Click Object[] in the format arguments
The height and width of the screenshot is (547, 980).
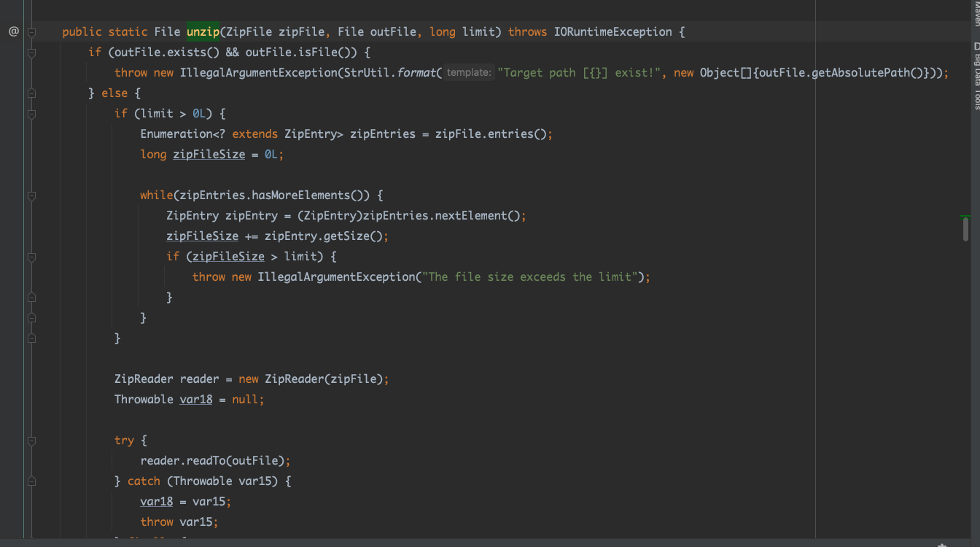[726, 72]
